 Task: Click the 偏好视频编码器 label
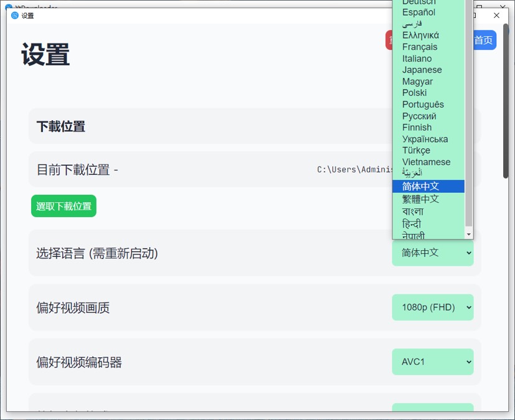point(79,363)
